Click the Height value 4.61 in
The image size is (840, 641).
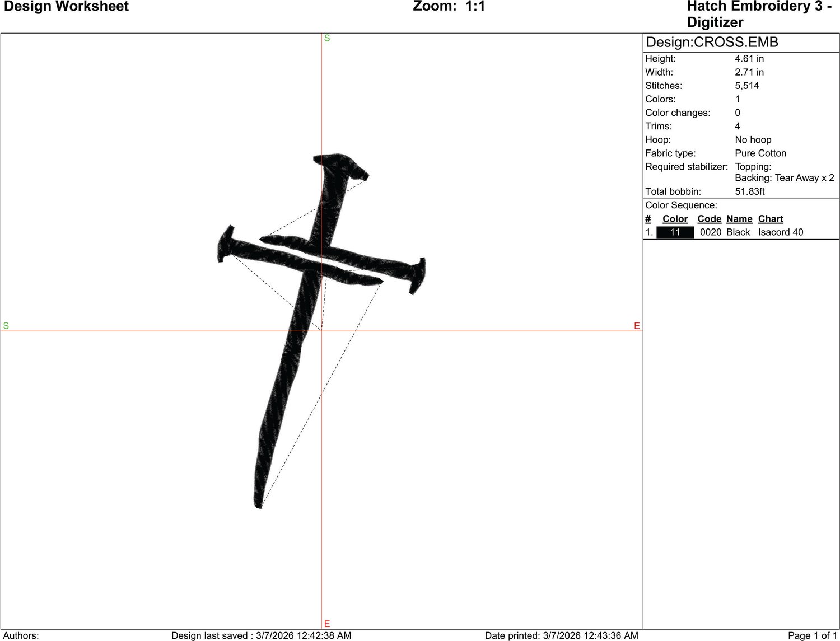tap(749, 59)
